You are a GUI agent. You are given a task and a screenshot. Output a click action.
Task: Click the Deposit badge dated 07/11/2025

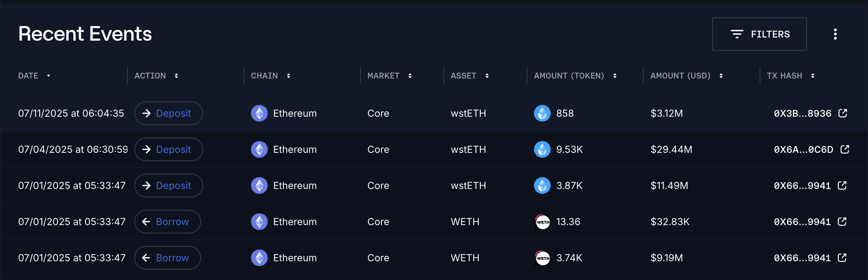(168, 113)
